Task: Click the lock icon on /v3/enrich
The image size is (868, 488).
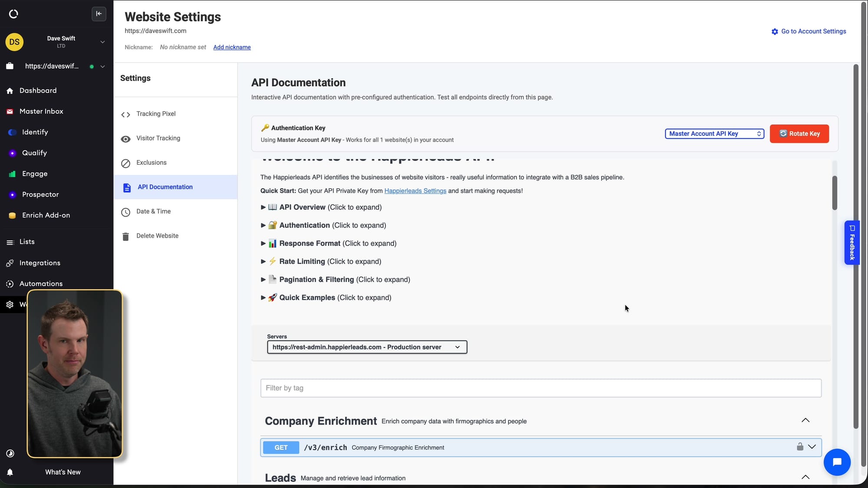Action: click(x=799, y=446)
